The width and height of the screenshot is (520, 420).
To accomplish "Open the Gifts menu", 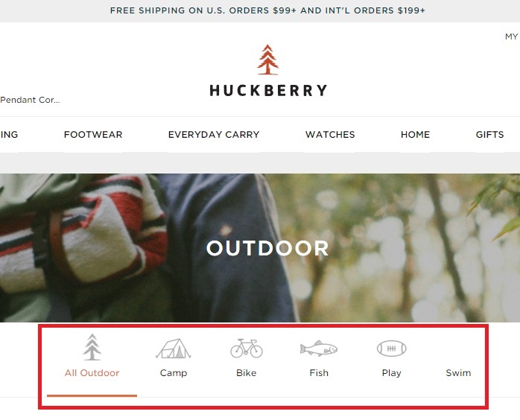I will [x=489, y=134].
